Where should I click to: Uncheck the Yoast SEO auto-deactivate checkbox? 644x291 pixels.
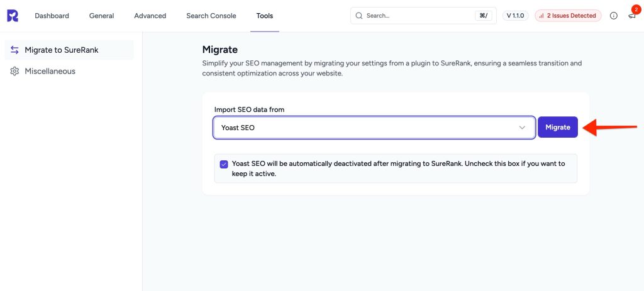(224, 164)
